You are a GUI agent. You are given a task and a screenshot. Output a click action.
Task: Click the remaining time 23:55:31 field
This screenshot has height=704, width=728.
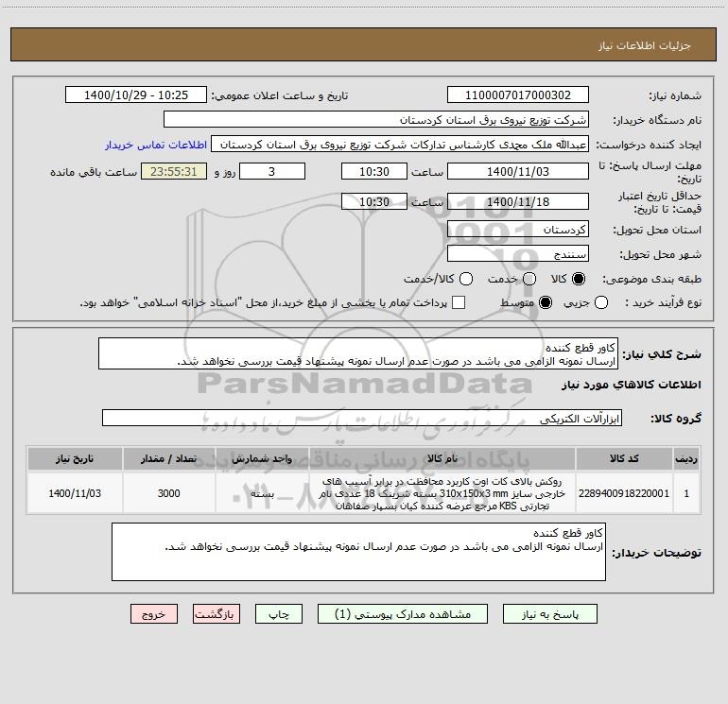tap(174, 171)
